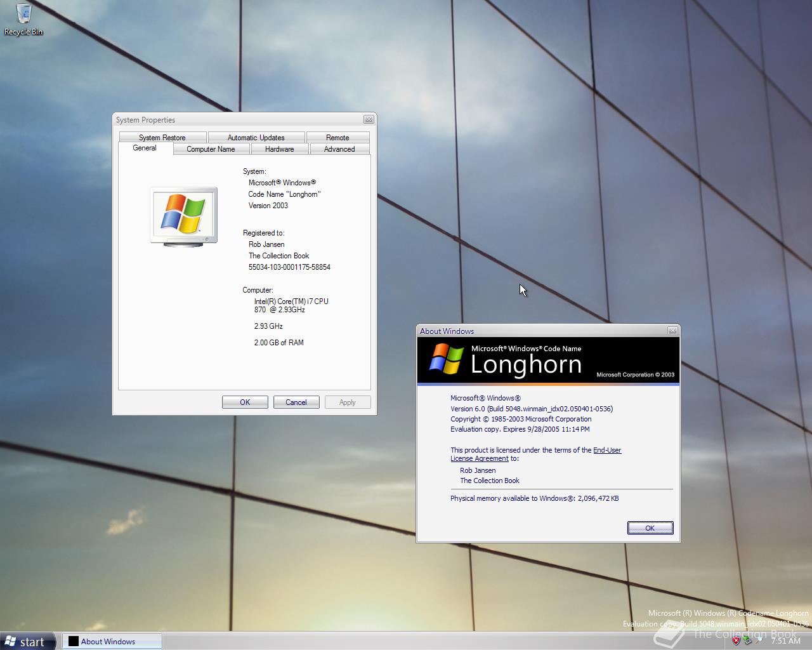This screenshot has width=812, height=650.
Task: Click the 7:51 AM taskbar clock
Action: point(786,641)
